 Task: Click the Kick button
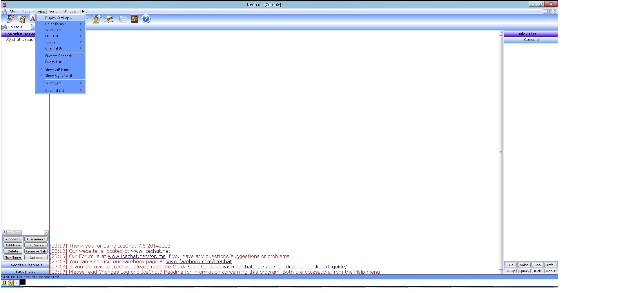pos(538,271)
